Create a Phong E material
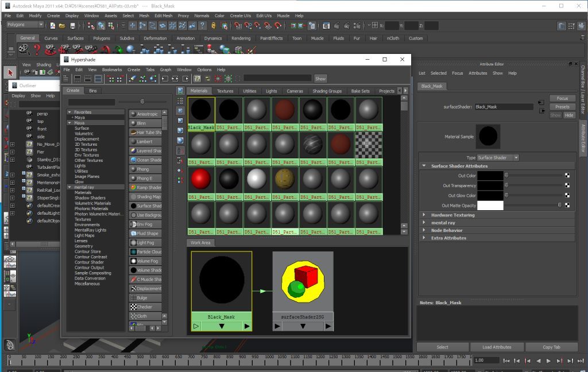This screenshot has height=372, width=588. 145,178
